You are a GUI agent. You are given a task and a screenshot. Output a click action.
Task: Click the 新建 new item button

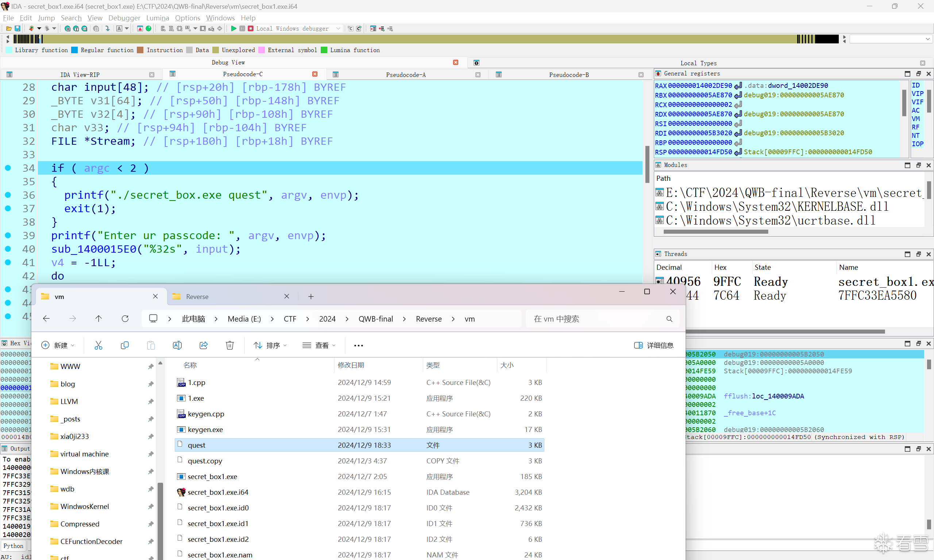click(x=58, y=345)
